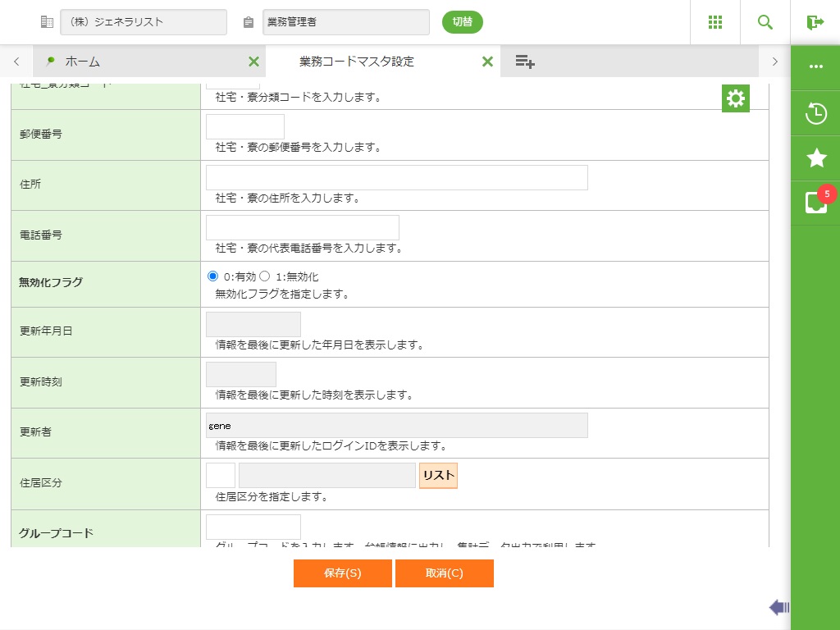The height and width of the screenshot is (630, 840).
Task: Click the logout icon in header
Action: point(815,22)
